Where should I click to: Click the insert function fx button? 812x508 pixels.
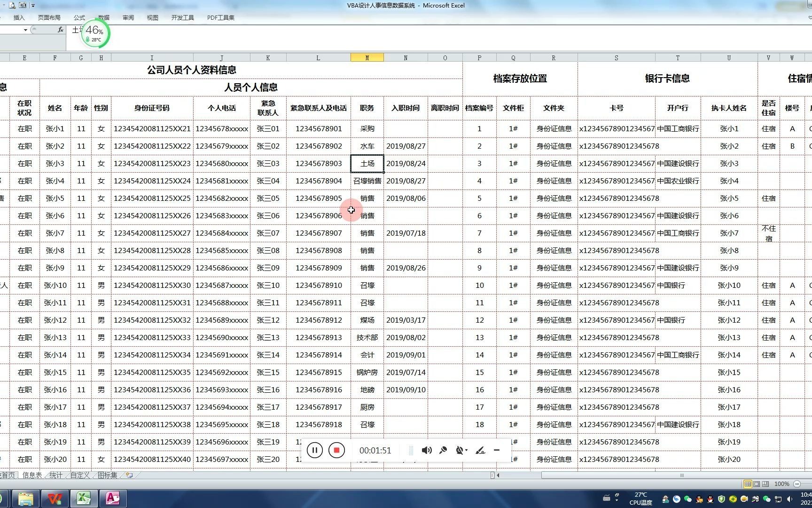pos(60,30)
